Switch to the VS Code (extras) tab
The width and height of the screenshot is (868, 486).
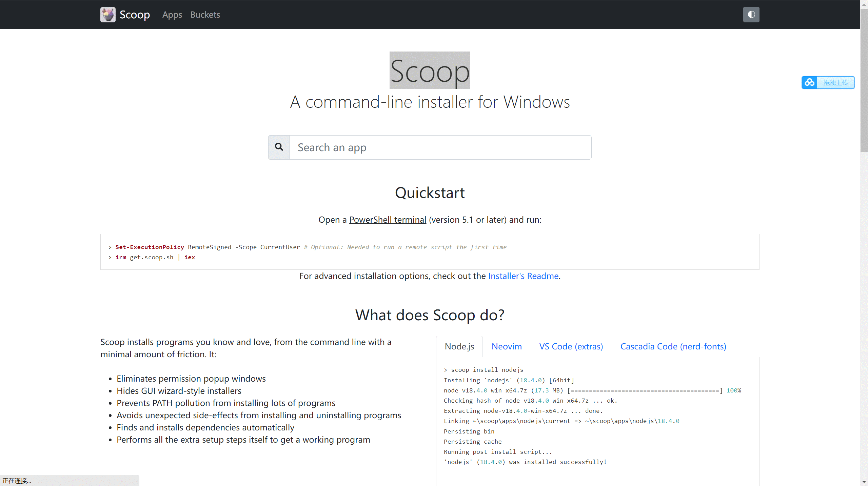click(x=571, y=346)
